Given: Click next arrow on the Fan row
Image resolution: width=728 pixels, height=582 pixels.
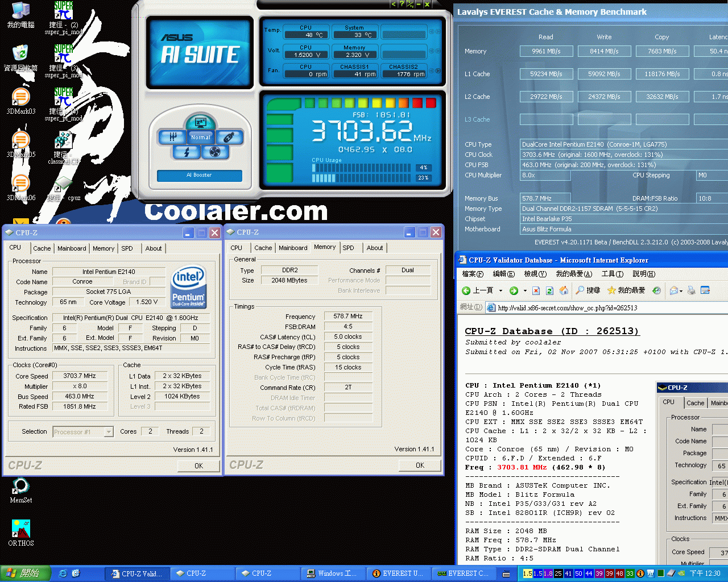Looking at the screenshot, I should pyautogui.click(x=437, y=70).
